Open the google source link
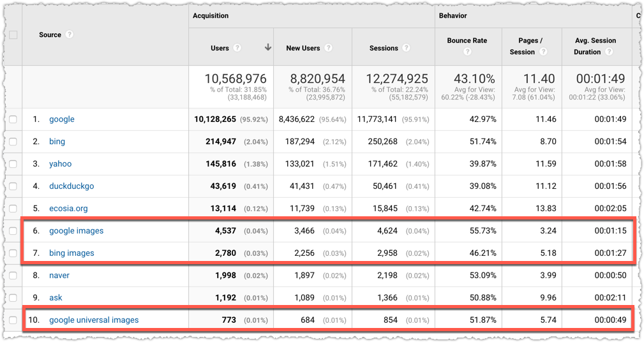Image resolution: width=644 pixels, height=342 pixels. pyautogui.click(x=62, y=119)
